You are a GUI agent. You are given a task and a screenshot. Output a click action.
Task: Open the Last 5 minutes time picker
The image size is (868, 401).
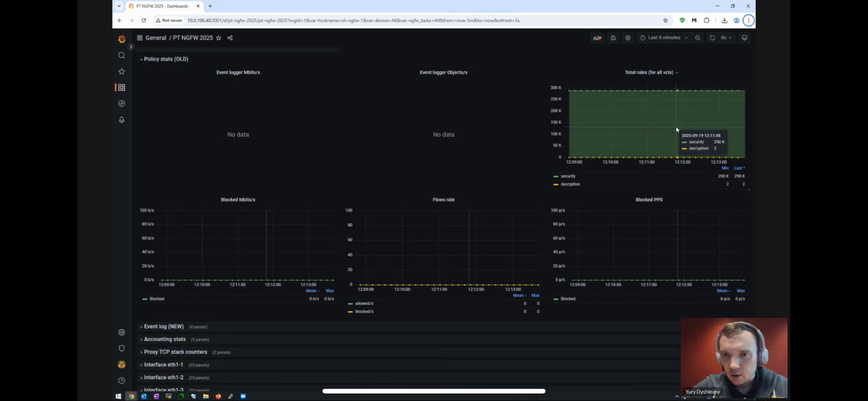coord(663,38)
